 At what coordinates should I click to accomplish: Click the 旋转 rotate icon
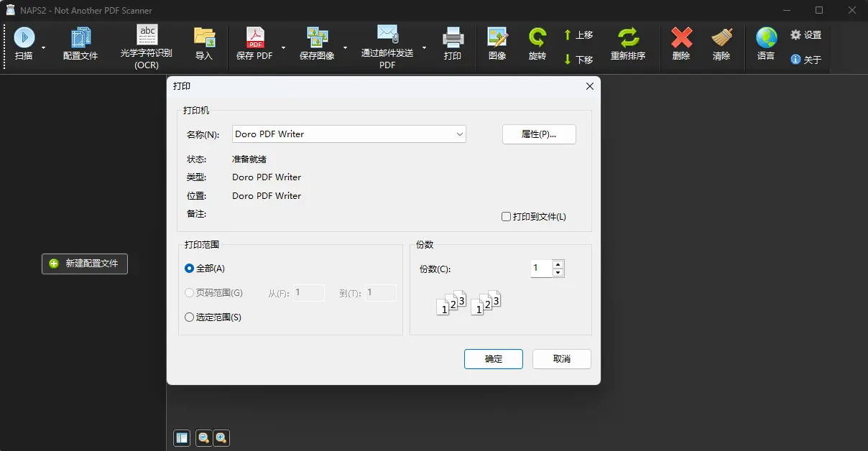(537, 37)
